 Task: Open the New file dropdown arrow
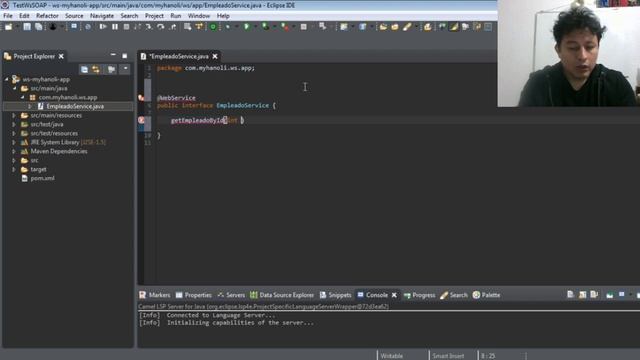[x=17, y=27]
